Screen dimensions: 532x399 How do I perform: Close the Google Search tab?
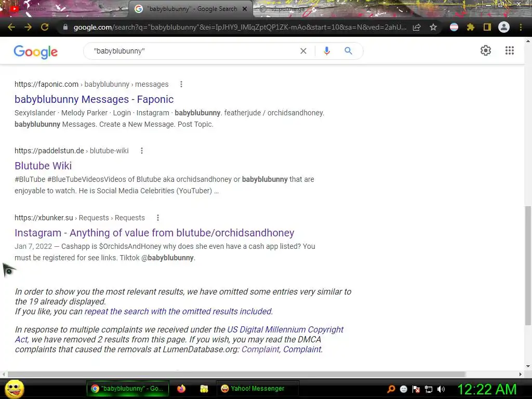point(245,9)
